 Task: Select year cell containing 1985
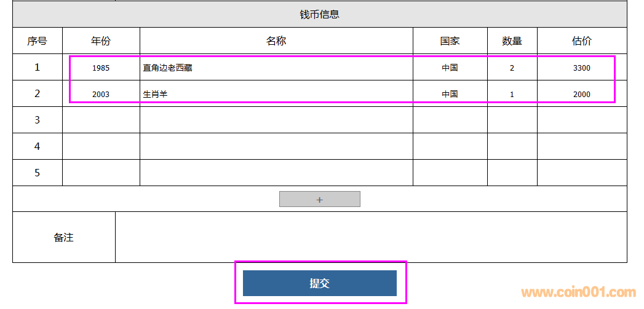(x=101, y=68)
